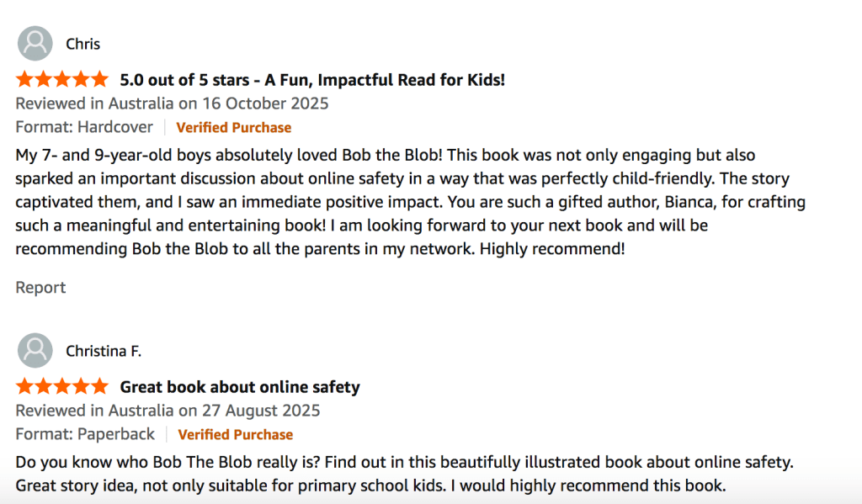Open 'Great book about online safety' review title
This screenshot has height=504, width=862.
click(x=240, y=387)
